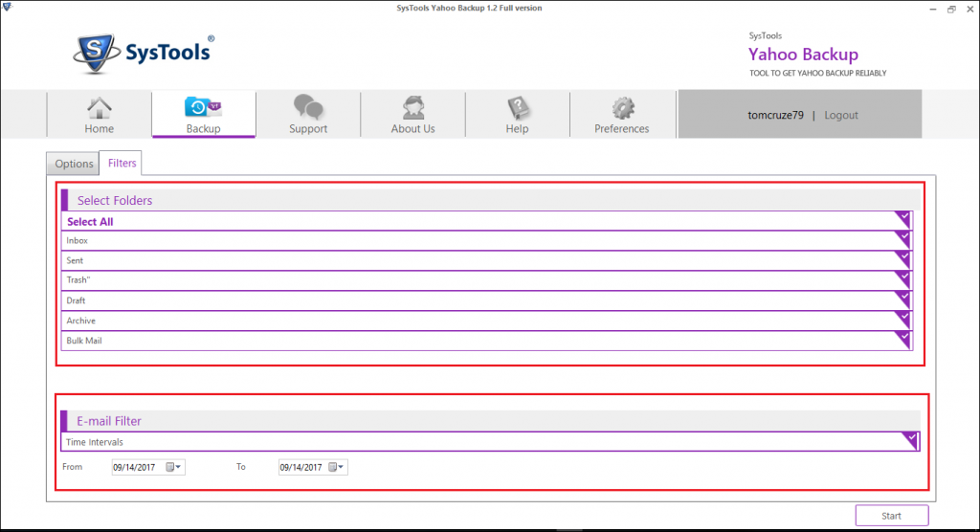Open the Preferences gear icon
The image size is (980, 532).
tap(622, 107)
